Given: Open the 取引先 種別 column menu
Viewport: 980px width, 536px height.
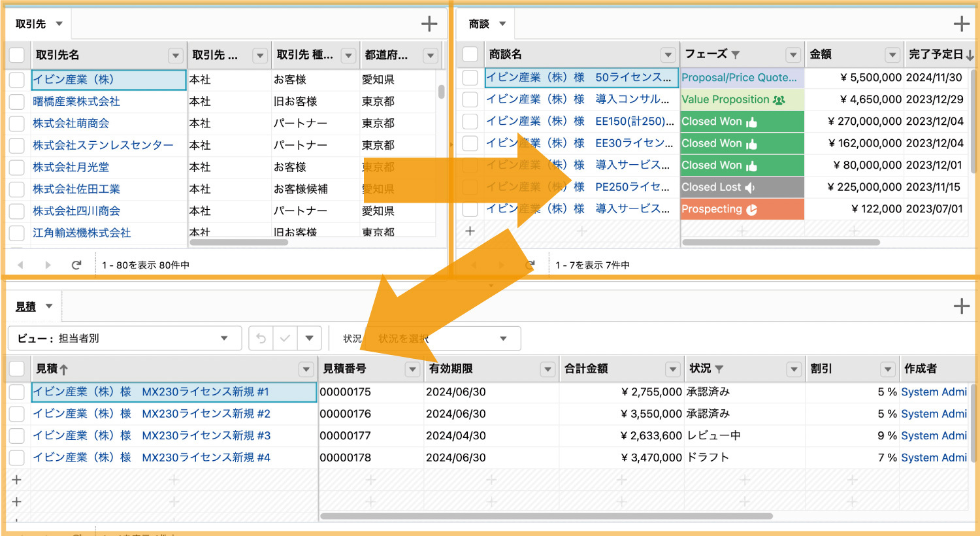Looking at the screenshot, I should click(348, 56).
